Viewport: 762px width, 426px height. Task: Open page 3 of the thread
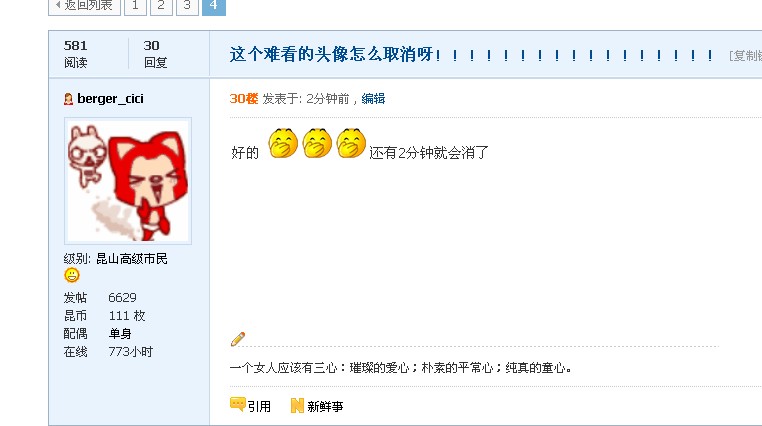(187, 6)
